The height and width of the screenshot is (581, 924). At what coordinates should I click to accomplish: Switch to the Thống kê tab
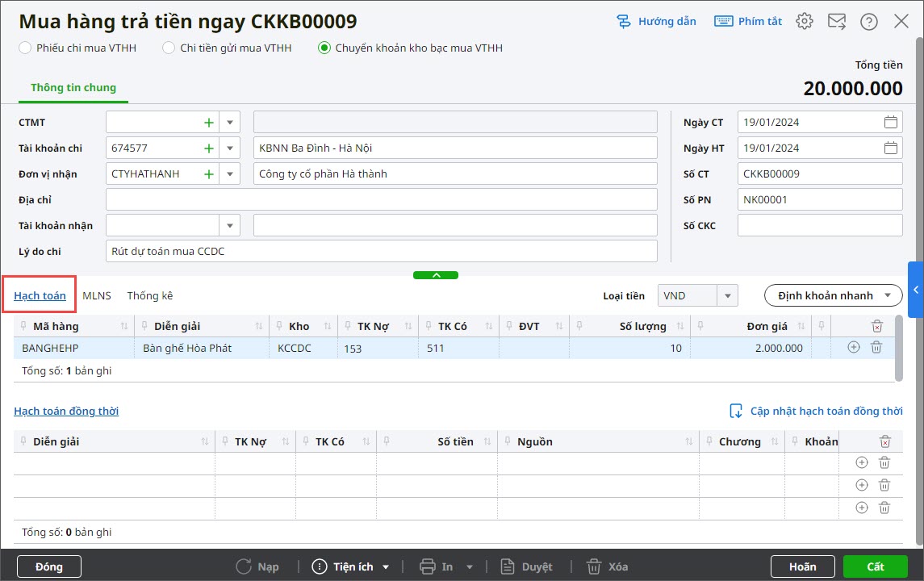pyautogui.click(x=149, y=296)
